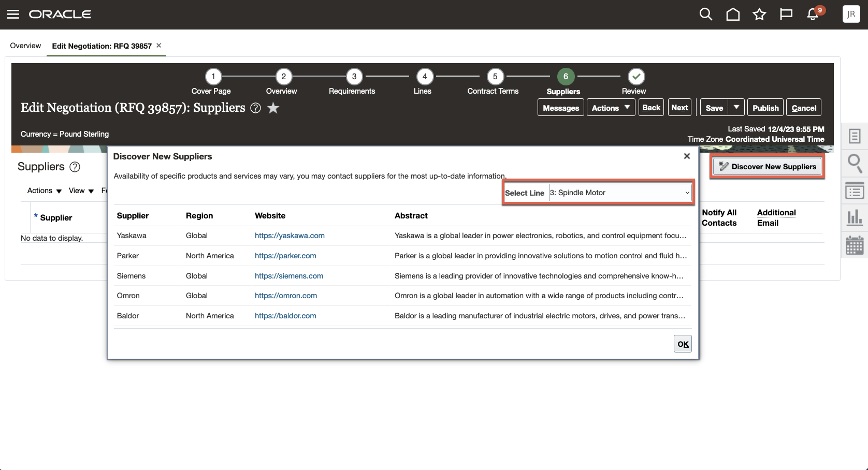
Task: Open the omron.com website link
Action: tap(286, 296)
